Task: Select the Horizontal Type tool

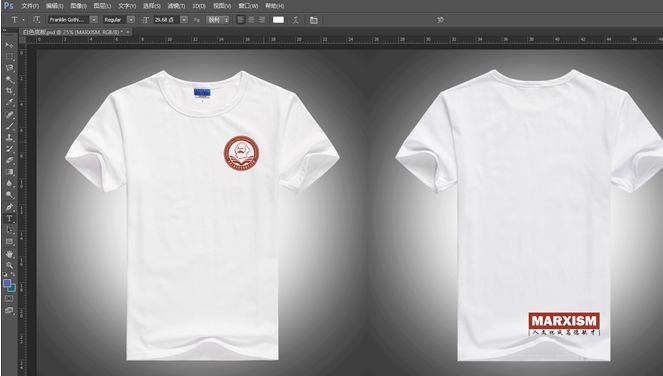Action: coord(9,219)
